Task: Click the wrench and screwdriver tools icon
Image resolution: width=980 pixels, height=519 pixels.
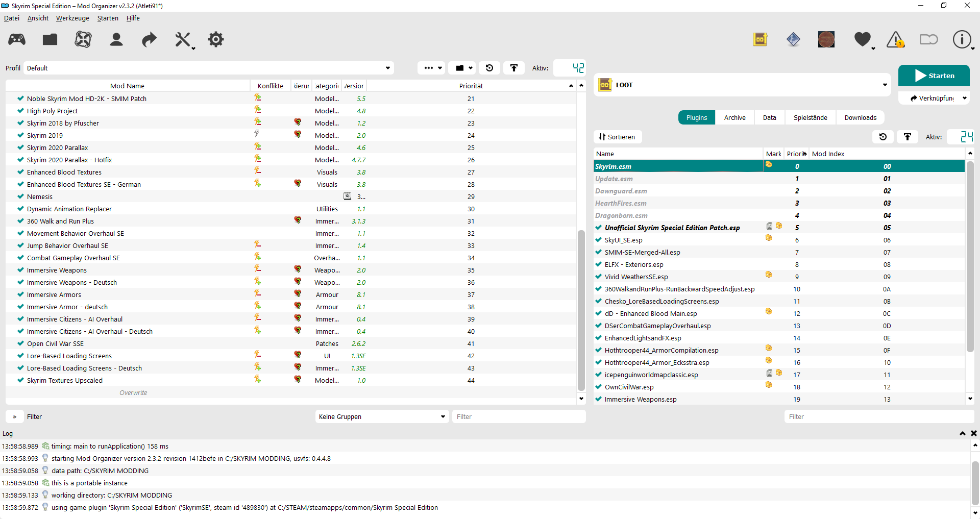Action: click(183, 39)
